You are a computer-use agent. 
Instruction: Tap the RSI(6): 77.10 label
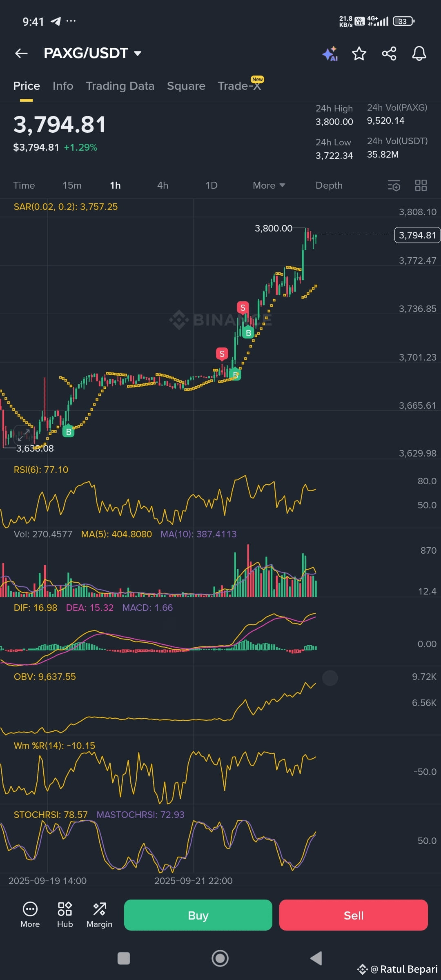pos(41,470)
